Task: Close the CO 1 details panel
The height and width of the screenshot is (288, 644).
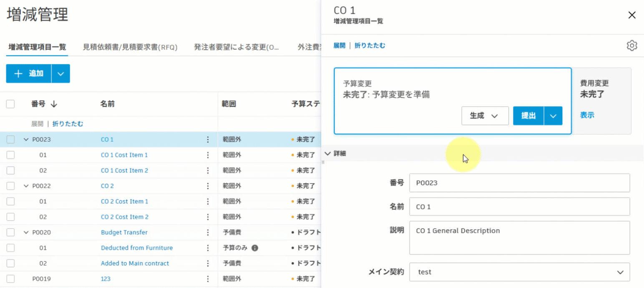Action: click(632, 15)
